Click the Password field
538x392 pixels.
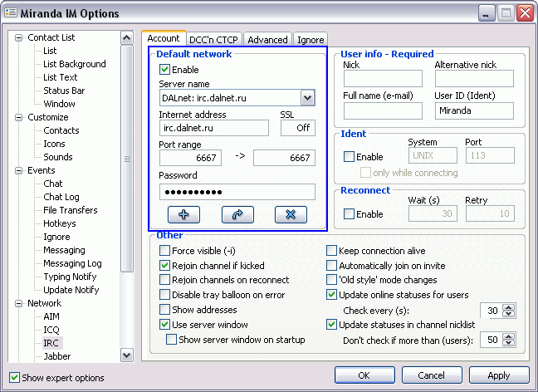(237, 192)
